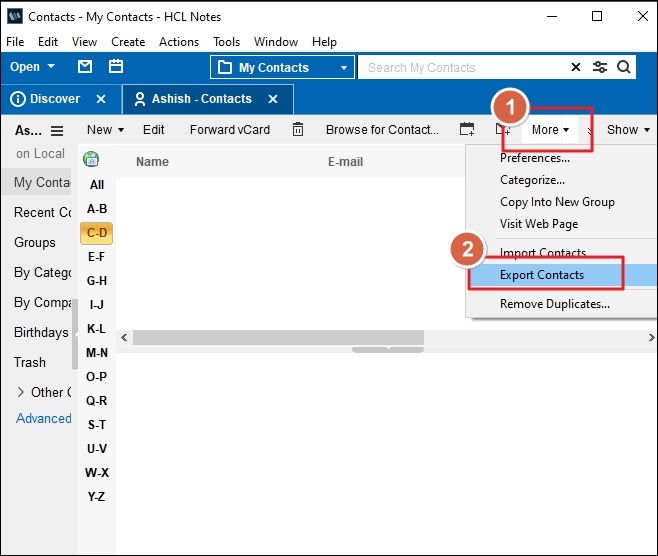
Task: Open the More dropdown menu
Action: 550,130
